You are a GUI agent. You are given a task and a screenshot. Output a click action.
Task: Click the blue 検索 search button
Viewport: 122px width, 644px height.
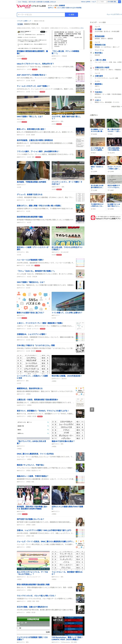click(x=71, y=15)
